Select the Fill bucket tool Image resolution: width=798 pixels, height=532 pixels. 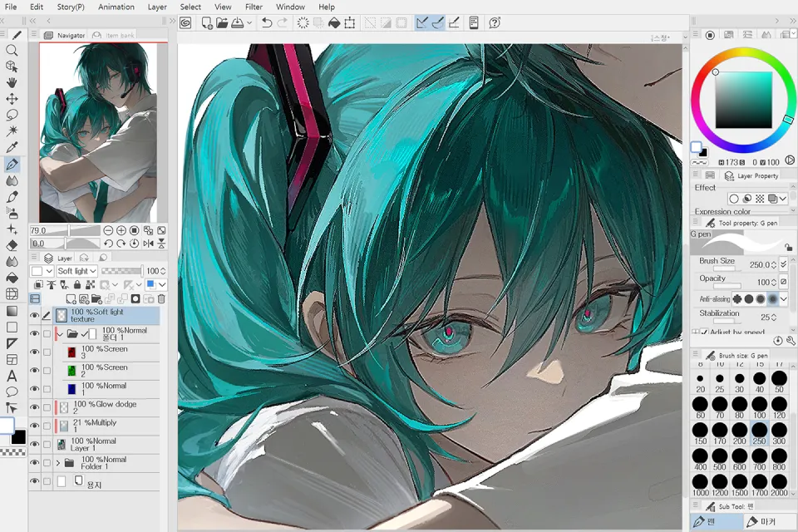pos(12,278)
